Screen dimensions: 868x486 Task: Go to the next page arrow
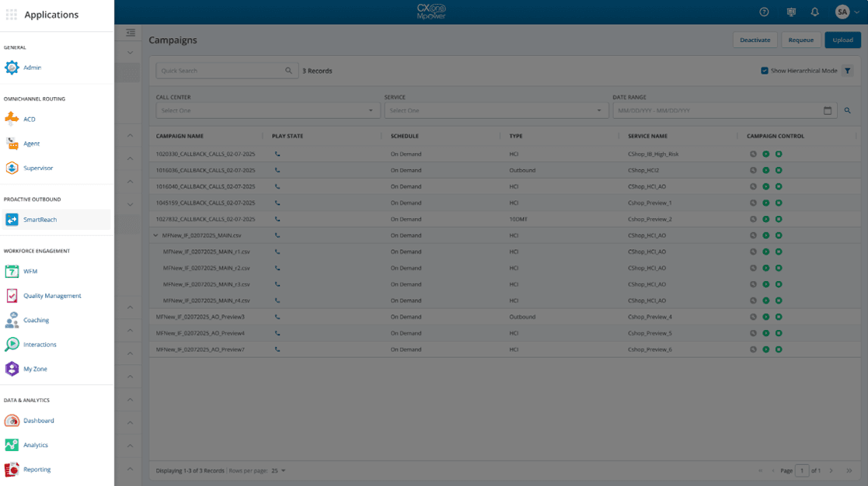point(831,471)
